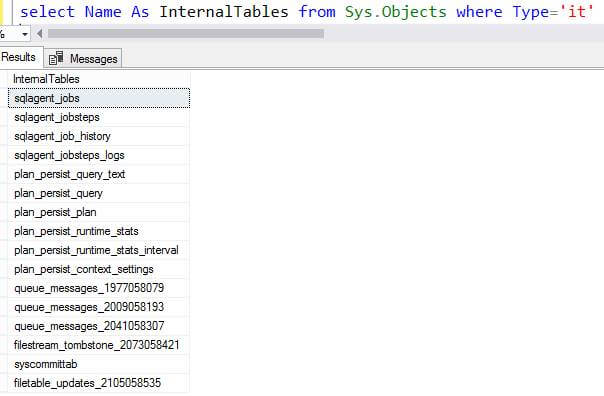
Task: Select the sqlagent_jobsteps cell
Action: pos(99,117)
